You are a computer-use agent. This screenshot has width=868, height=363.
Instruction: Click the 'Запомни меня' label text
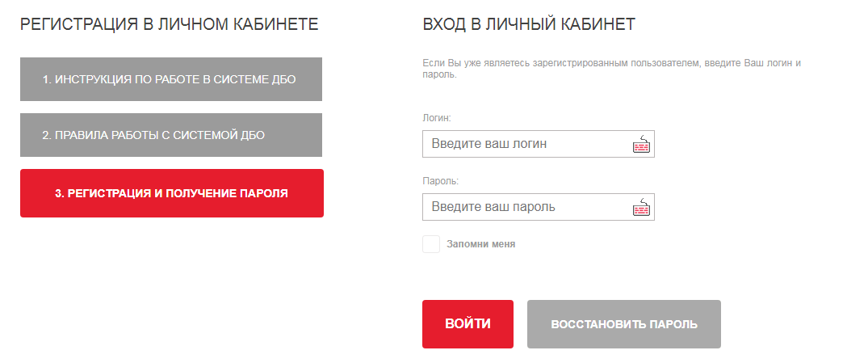pyautogui.click(x=480, y=244)
